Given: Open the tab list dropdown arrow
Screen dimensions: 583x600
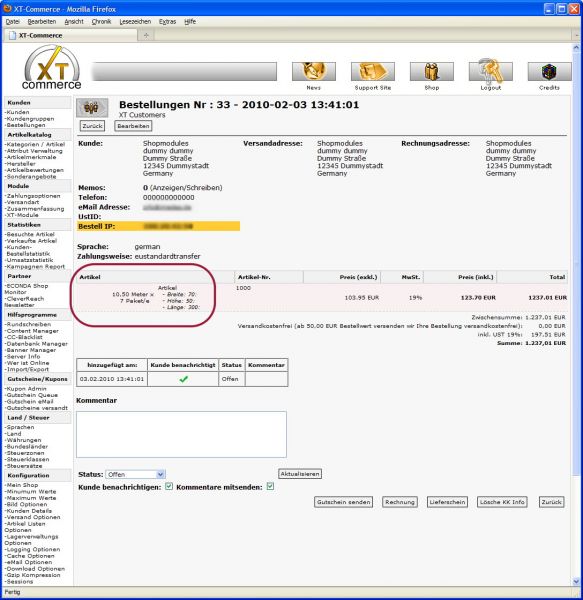Looking at the screenshot, I should (x=577, y=35).
